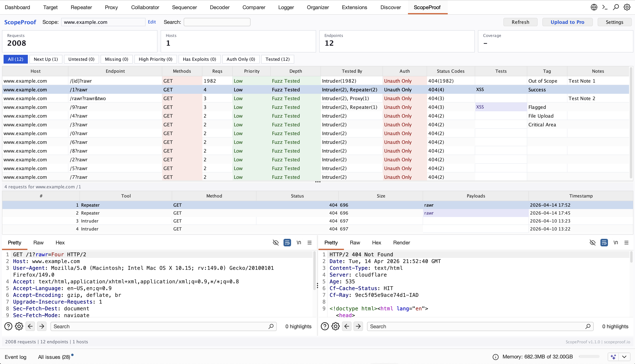
Task: Open response viewer hamburger options menu
Action: click(x=626, y=242)
